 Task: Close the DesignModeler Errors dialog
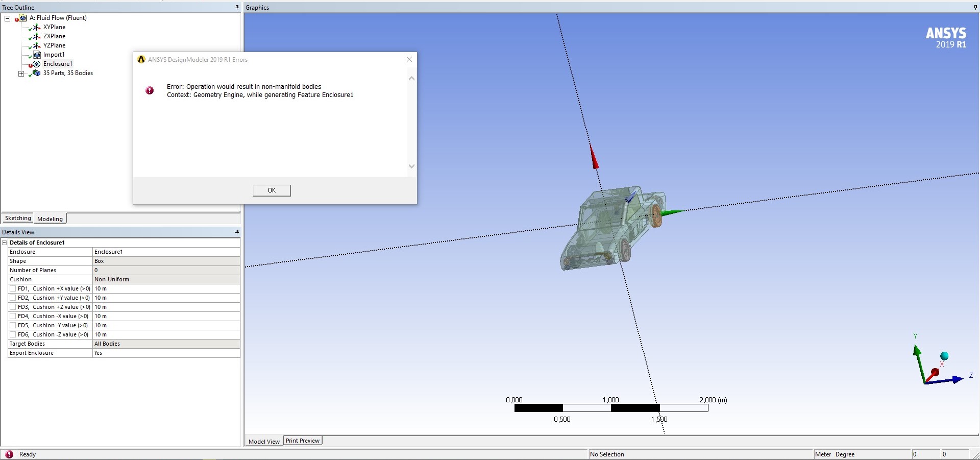pyautogui.click(x=409, y=60)
